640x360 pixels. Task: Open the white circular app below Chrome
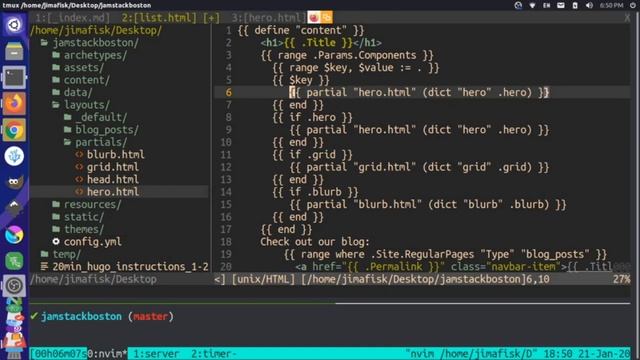(x=14, y=156)
